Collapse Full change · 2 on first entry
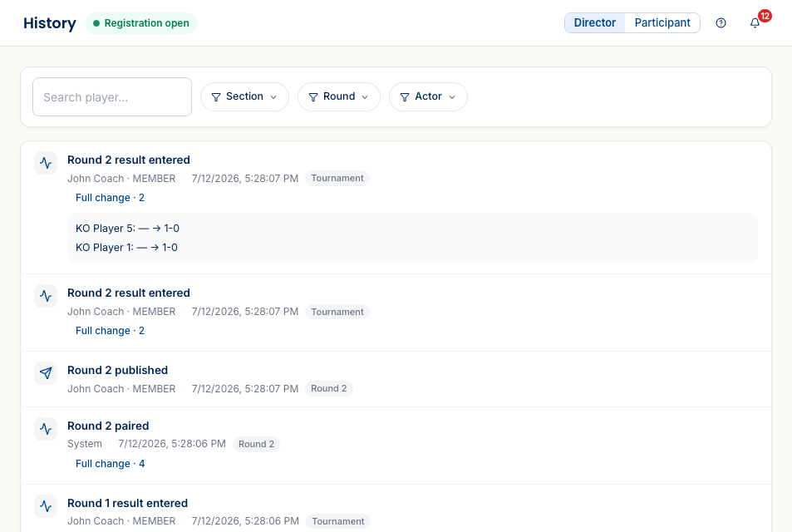The image size is (792, 532). (x=110, y=198)
